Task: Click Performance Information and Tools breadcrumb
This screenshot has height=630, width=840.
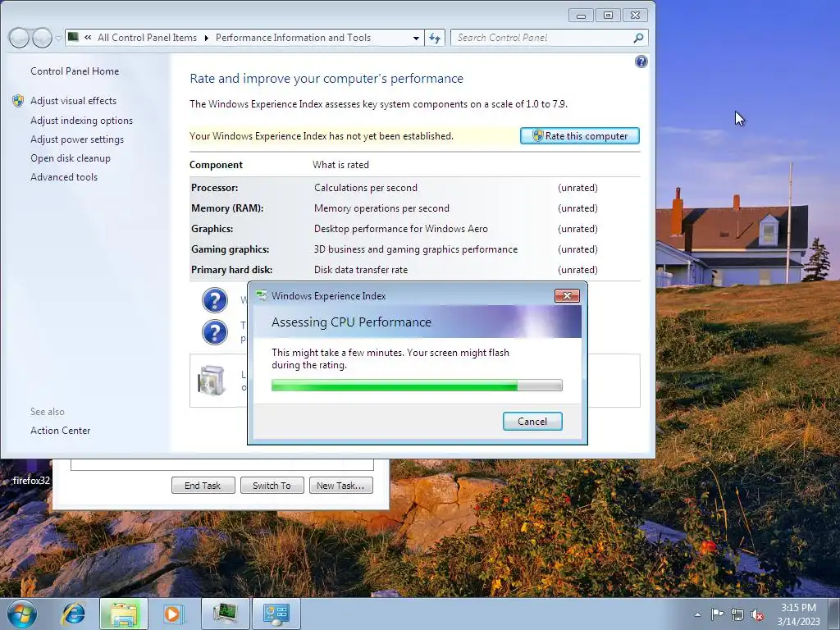Action: 293,38
